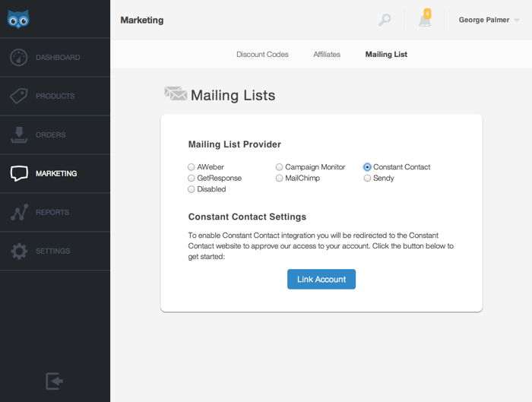Open notifications bell icon
Viewport: 532px width, 402px height.
tap(425, 21)
